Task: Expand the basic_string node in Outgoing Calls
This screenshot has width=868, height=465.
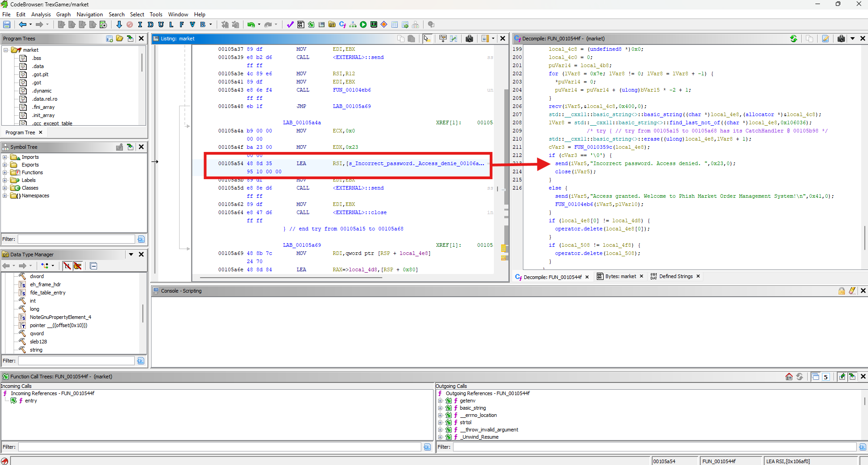Action: click(x=440, y=408)
